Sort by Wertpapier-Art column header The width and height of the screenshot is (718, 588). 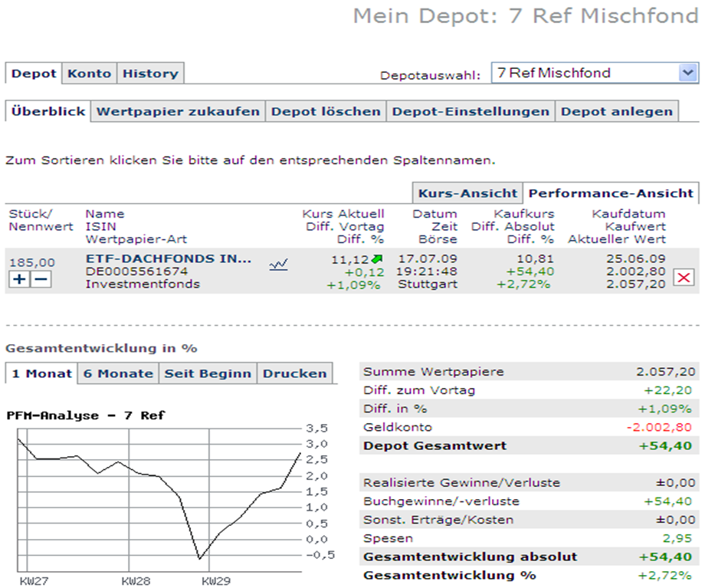(x=136, y=239)
